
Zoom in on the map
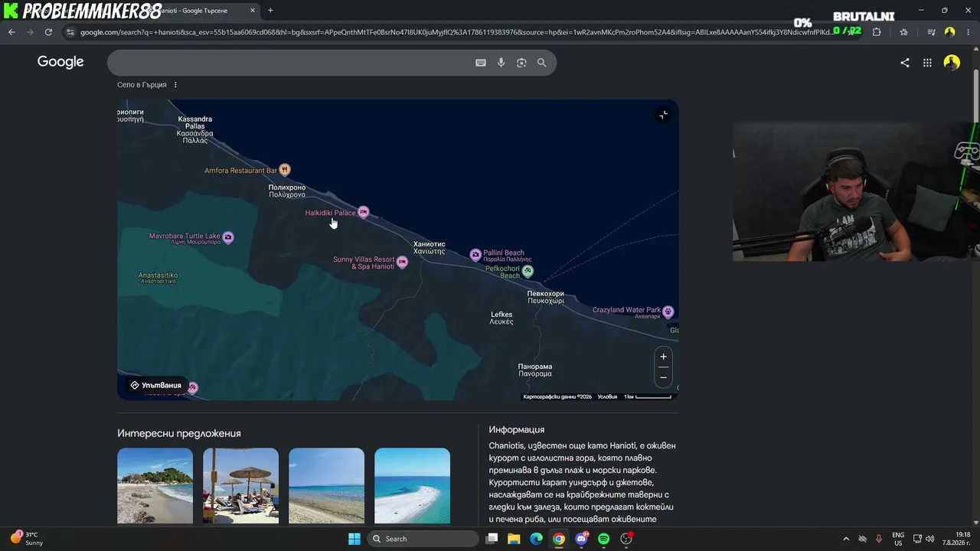click(x=664, y=357)
